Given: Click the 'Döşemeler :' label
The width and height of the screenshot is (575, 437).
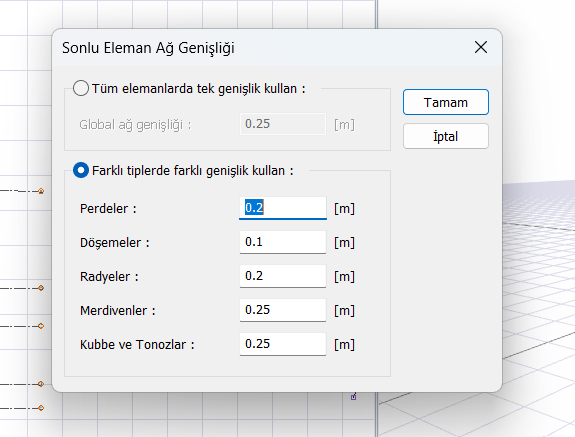Looking at the screenshot, I should (115, 243).
